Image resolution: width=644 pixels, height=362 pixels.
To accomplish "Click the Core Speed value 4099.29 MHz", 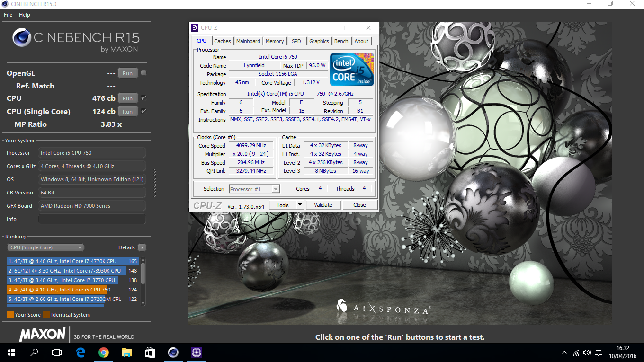I will click(x=252, y=146).
